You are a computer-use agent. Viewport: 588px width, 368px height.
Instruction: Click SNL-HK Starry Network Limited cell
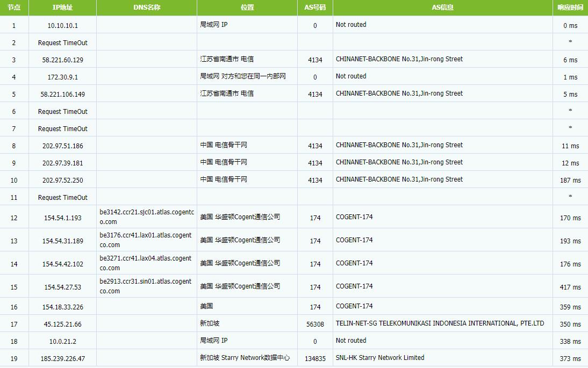(x=380, y=358)
